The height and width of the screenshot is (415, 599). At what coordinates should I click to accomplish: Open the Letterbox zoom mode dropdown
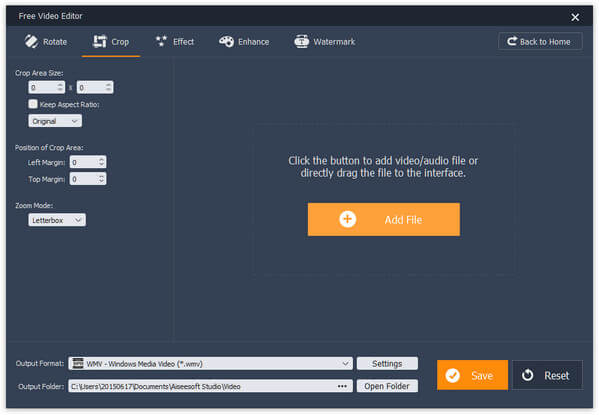[x=57, y=220]
